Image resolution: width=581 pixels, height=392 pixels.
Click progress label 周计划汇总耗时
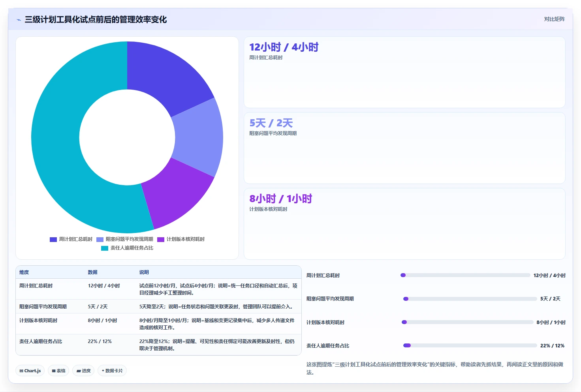323,276
